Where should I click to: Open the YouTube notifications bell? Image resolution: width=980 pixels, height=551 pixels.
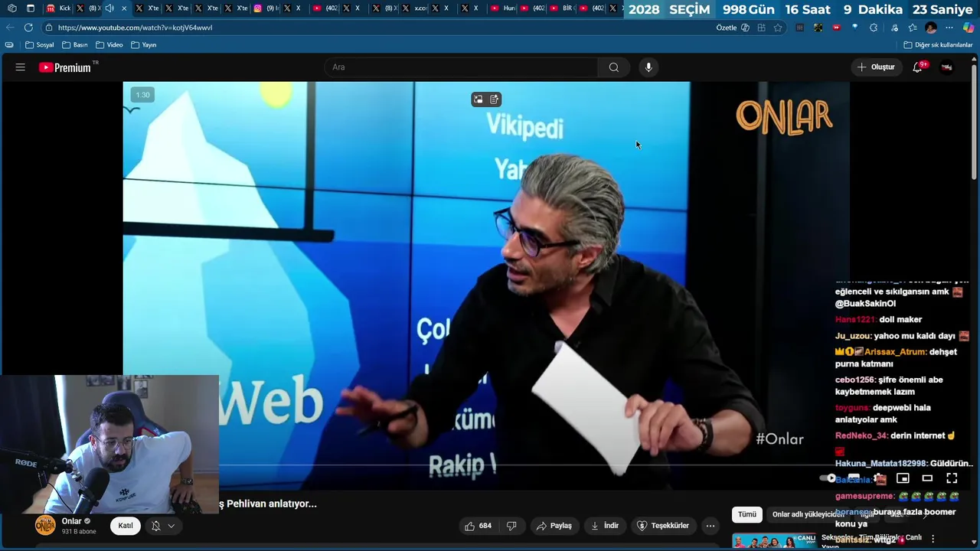coord(917,67)
